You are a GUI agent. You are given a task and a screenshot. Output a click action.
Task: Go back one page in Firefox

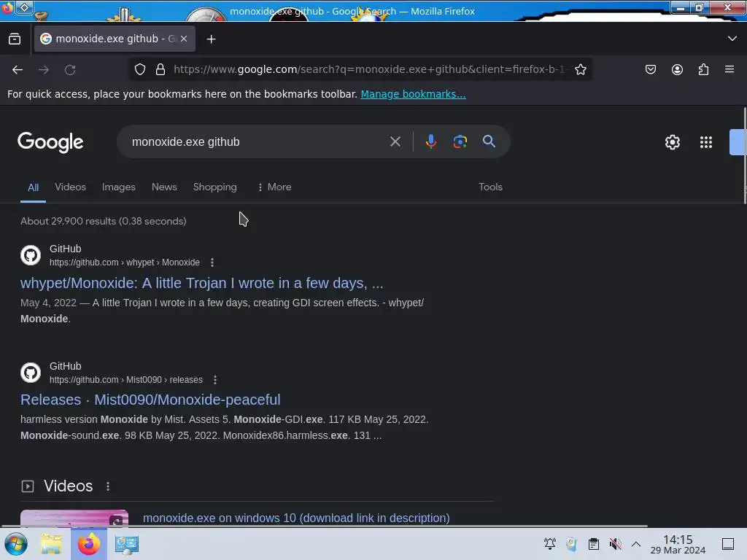[18, 69]
